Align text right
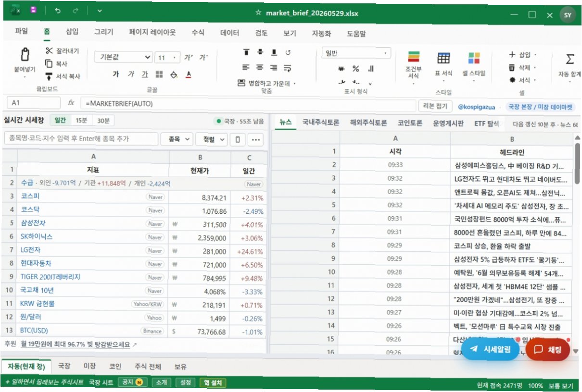Screen dimensions: 582x392 tap(274, 67)
